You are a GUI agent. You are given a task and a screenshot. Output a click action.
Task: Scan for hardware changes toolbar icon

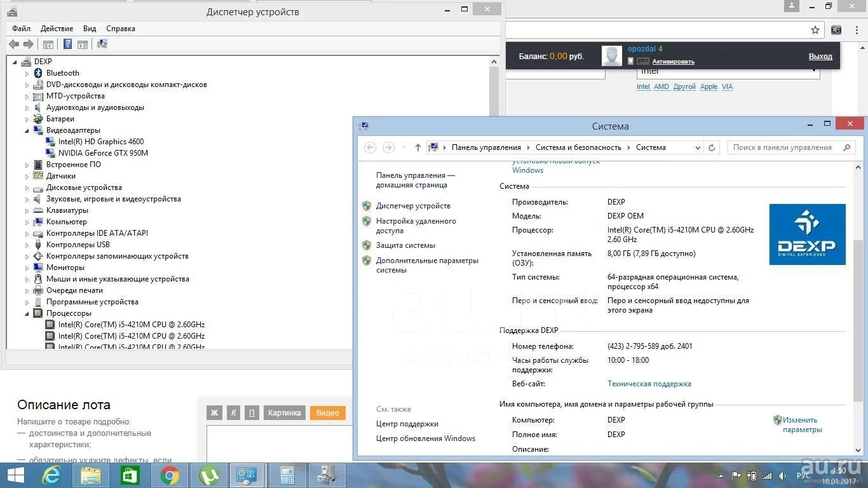point(102,44)
